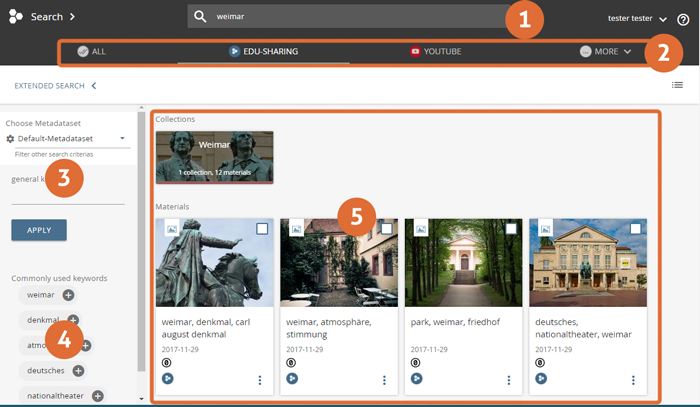The height and width of the screenshot is (407, 700).
Task: Open tester tester user menu
Action: tap(637, 18)
